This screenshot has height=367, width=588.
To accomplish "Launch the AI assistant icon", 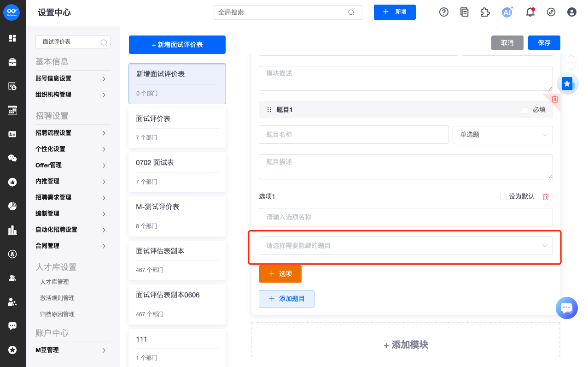I will pyautogui.click(x=507, y=12).
